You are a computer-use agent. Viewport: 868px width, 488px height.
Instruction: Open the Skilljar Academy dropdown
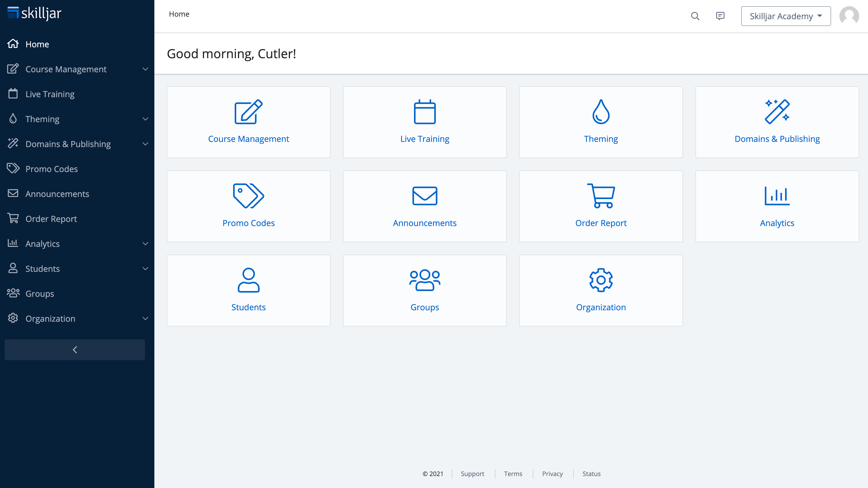(x=785, y=16)
